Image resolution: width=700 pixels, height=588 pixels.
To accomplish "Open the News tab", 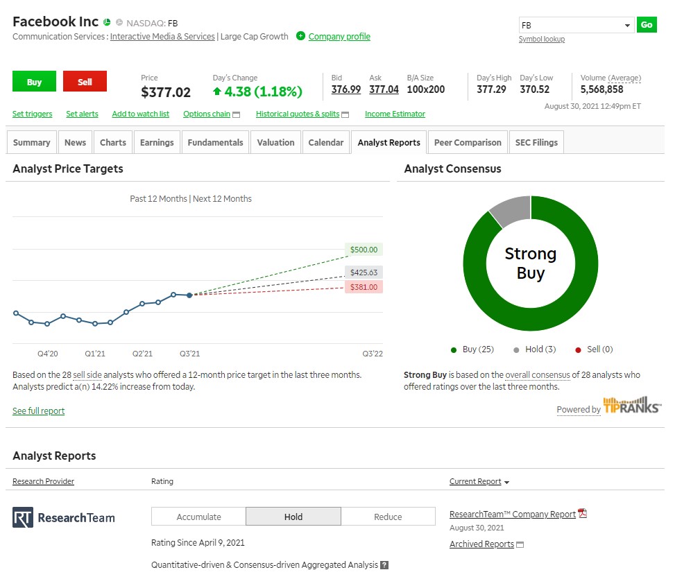I will [x=75, y=142].
